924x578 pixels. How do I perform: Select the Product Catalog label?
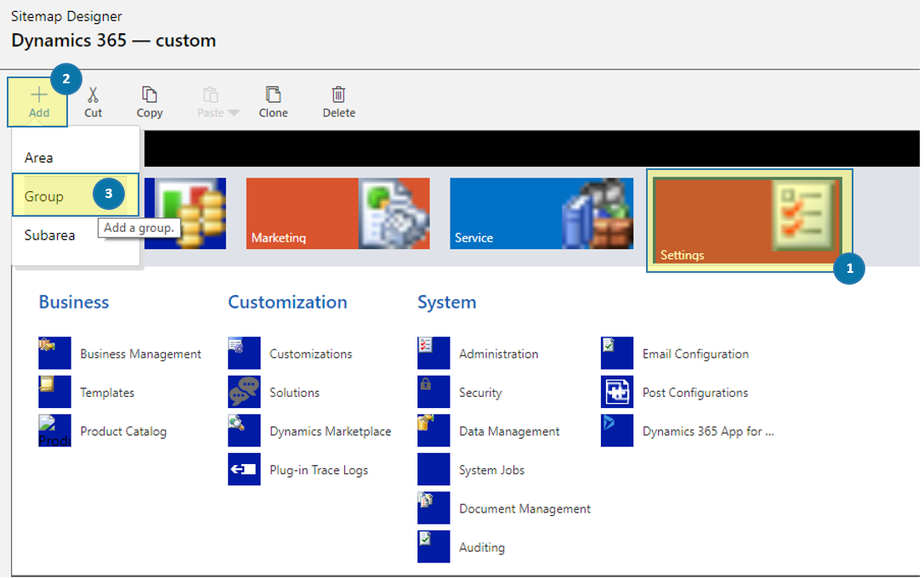click(123, 431)
